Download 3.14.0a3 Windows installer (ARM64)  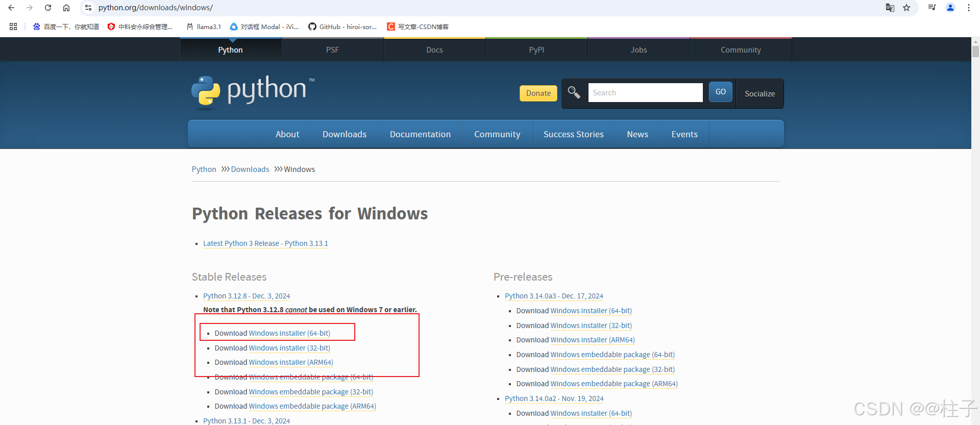tap(593, 340)
